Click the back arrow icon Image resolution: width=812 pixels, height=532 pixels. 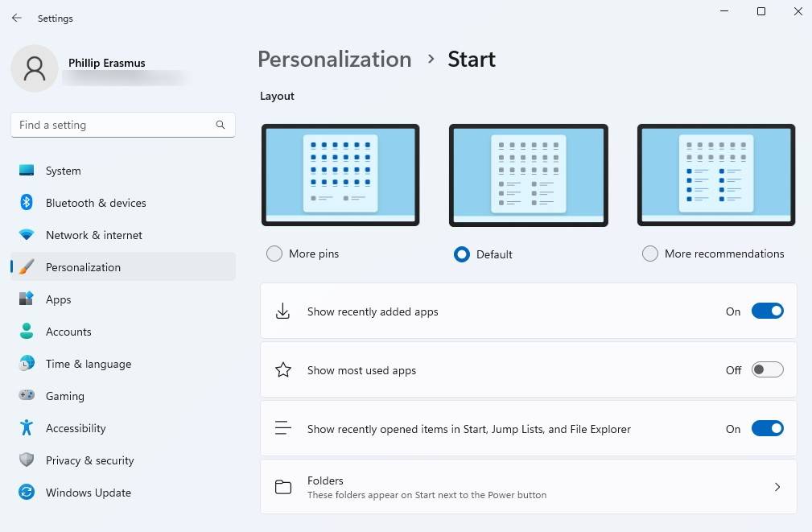[x=17, y=19]
